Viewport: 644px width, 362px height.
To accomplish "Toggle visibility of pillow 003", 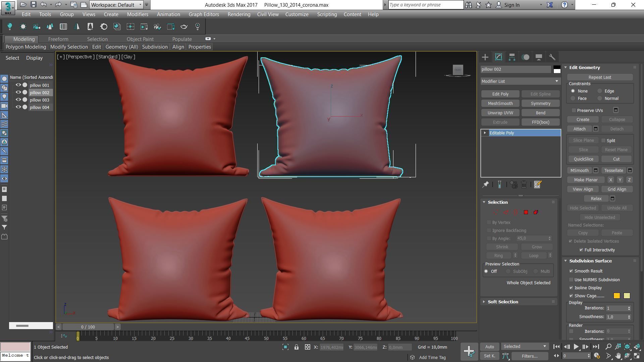I will click(18, 100).
